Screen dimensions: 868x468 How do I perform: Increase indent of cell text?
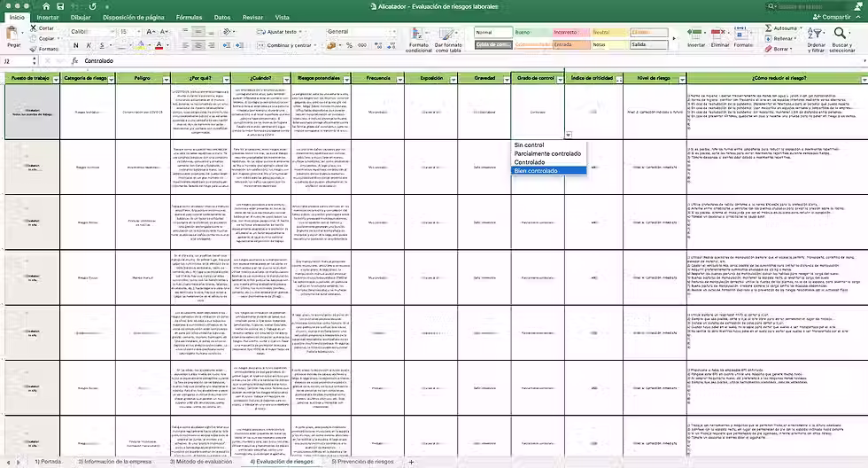tap(239, 45)
